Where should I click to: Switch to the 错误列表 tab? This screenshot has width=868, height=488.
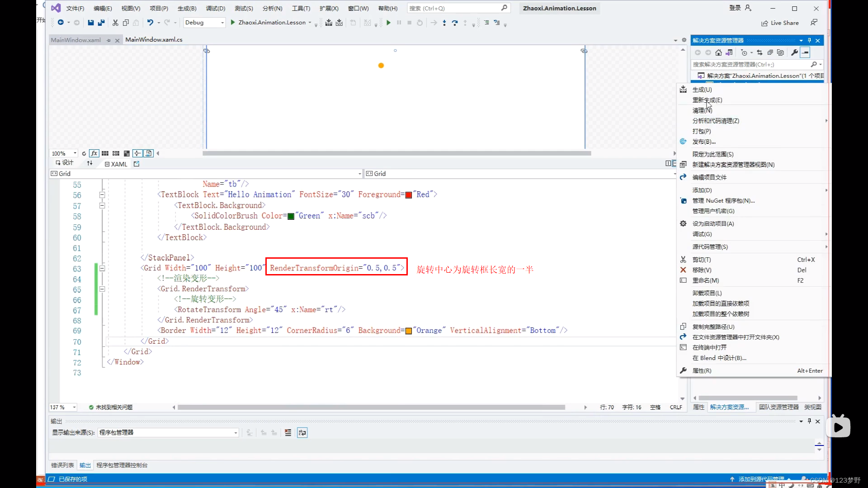62,465
